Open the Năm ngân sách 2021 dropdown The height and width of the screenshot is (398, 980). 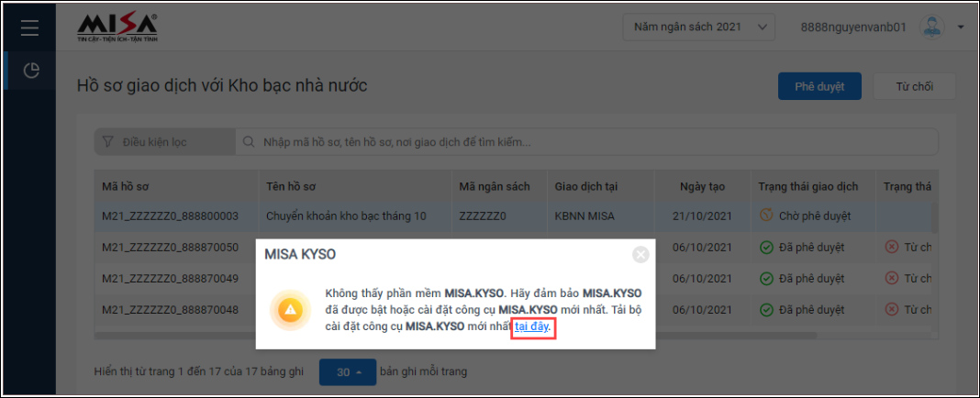tap(698, 27)
